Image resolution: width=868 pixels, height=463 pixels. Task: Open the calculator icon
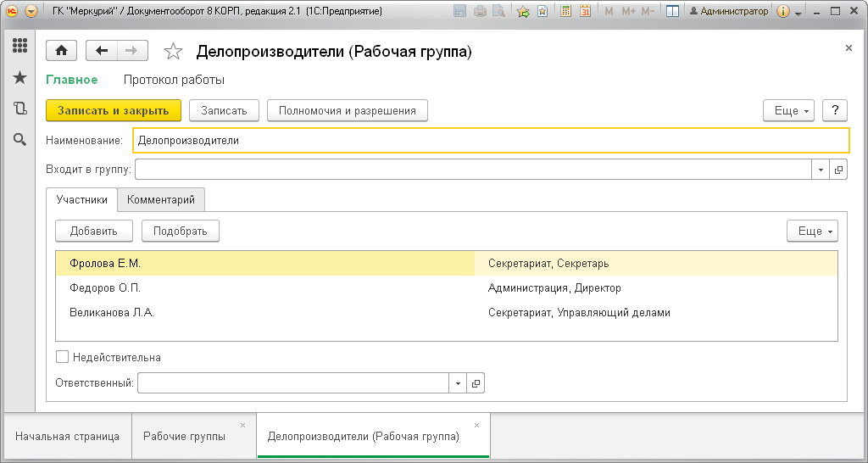coord(565,11)
